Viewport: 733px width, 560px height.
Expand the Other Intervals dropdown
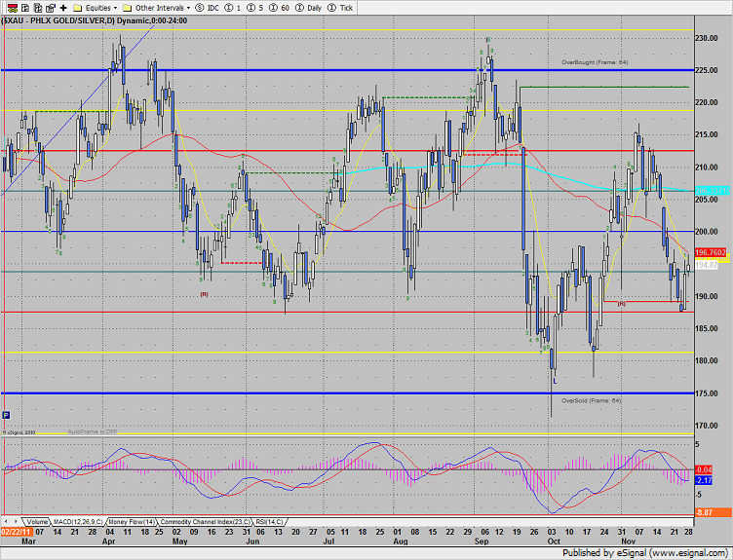point(159,7)
